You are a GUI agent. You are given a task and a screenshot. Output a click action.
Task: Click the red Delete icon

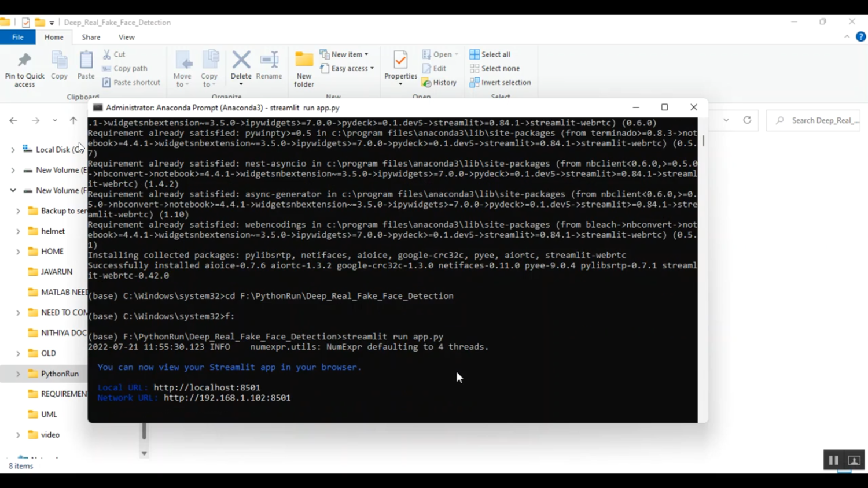(x=241, y=60)
